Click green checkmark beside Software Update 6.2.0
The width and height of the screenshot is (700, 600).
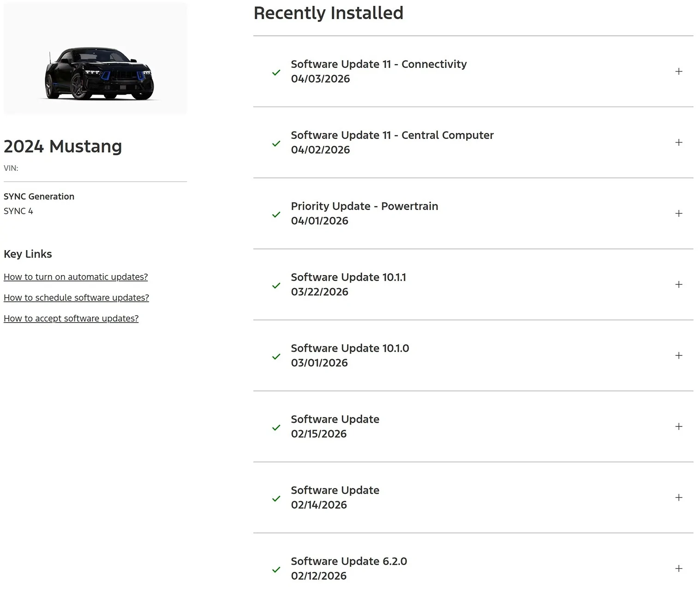pyautogui.click(x=276, y=570)
